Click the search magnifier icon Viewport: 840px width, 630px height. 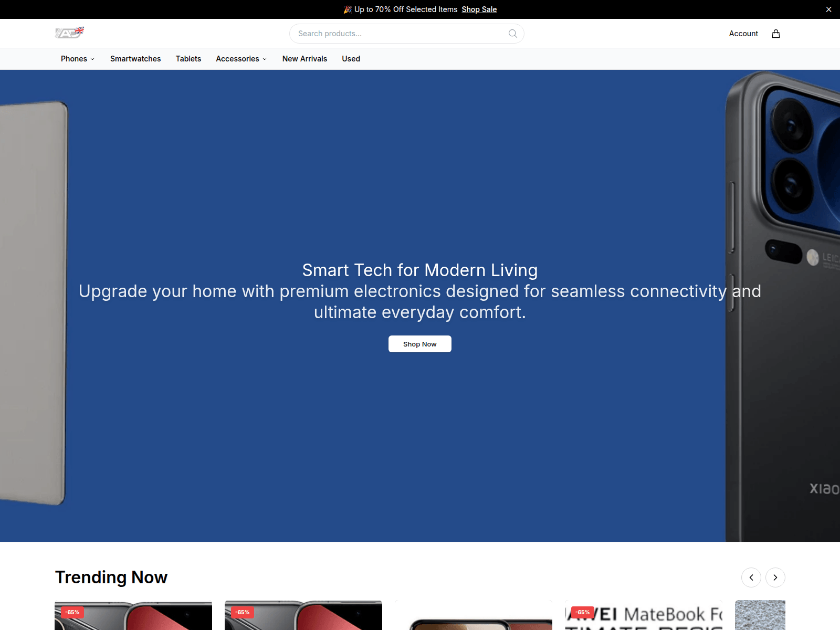(x=513, y=34)
